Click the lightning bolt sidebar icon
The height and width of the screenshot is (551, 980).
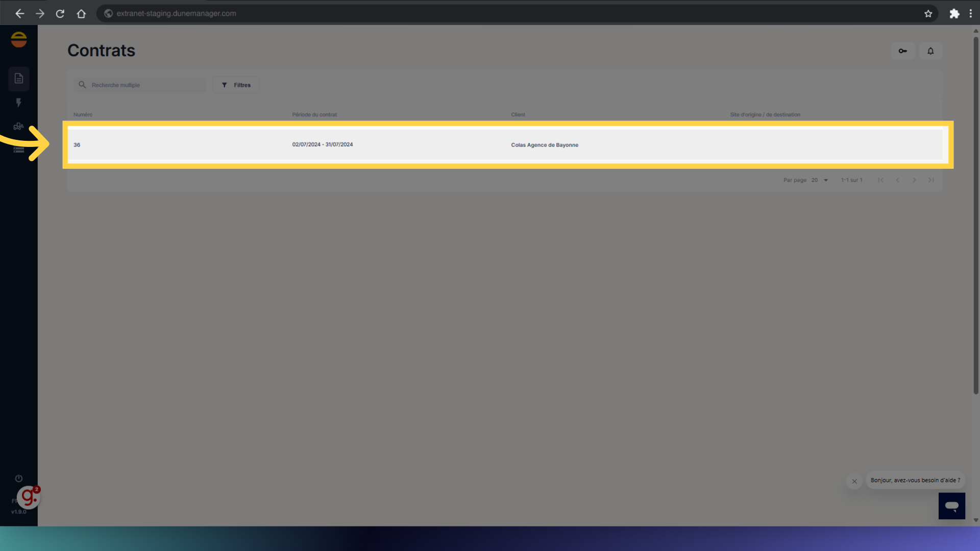tap(19, 103)
